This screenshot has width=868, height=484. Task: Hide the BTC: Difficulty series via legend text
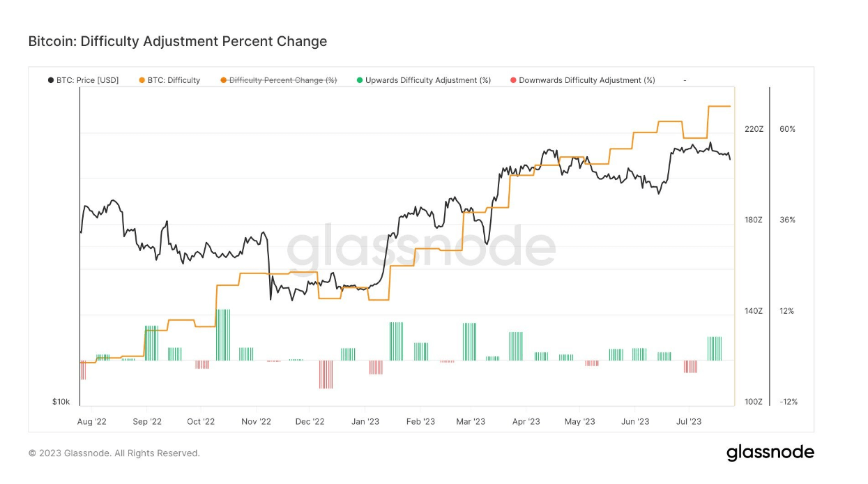[x=174, y=80]
